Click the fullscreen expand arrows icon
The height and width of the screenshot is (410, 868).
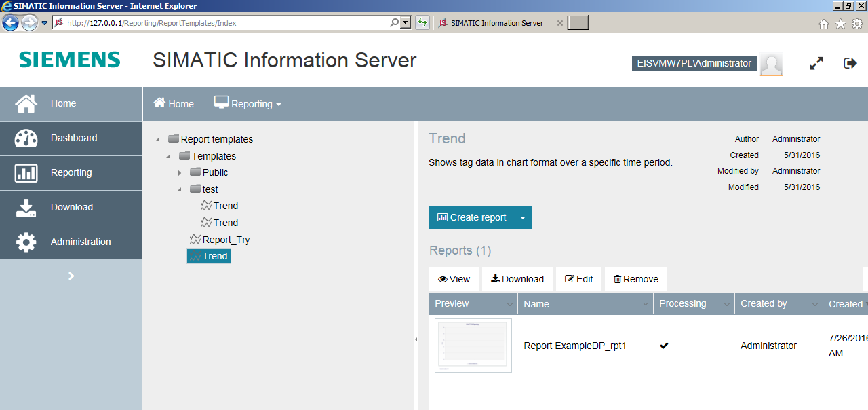coord(816,64)
